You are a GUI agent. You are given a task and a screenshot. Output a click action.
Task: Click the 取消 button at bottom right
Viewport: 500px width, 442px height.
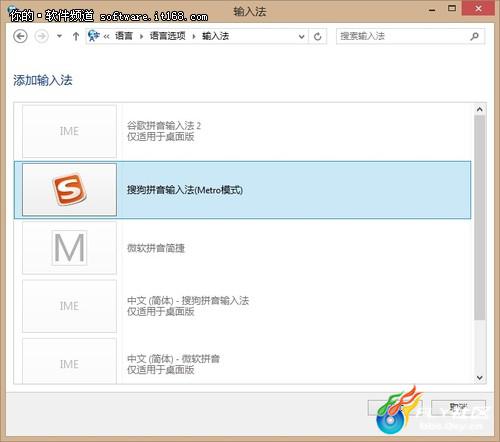coord(458,407)
